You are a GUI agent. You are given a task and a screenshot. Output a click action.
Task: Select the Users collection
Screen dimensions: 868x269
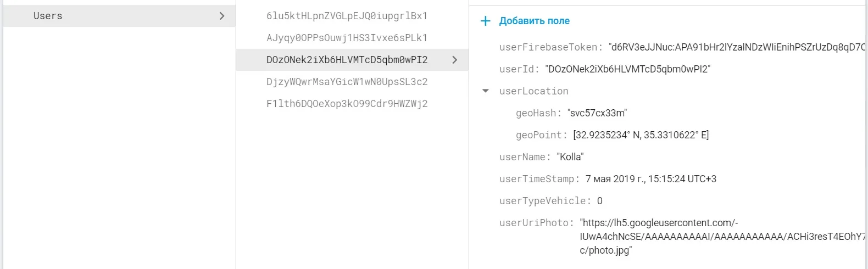click(x=48, y=16)
